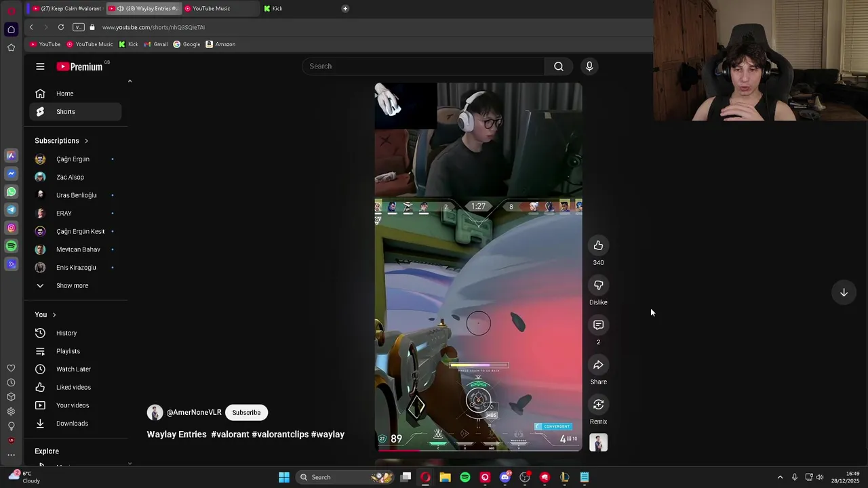Open Çağrı Ergün subscription channel
The image size is (868, 488).
75,159
